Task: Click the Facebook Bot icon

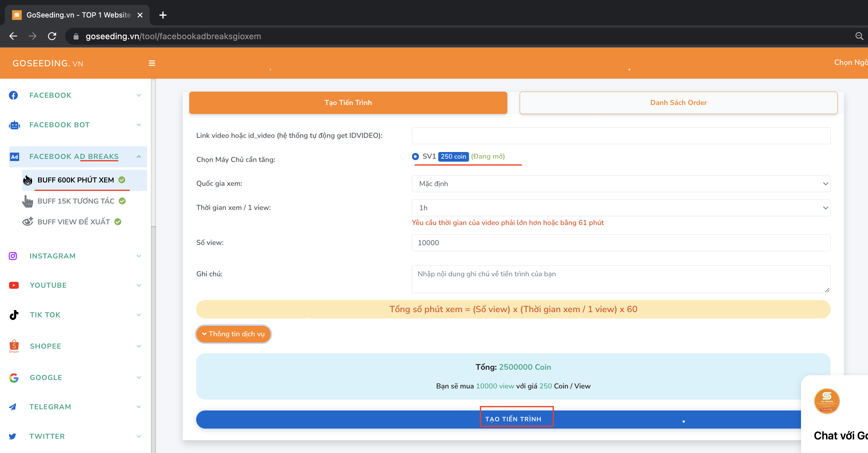Action: tap(14, 125)
